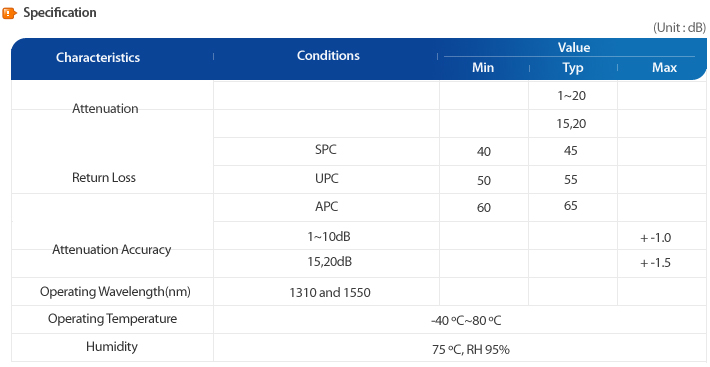
Task: Click the -40 °C~80 °C temperature value
Action: (x=466, y=321)
